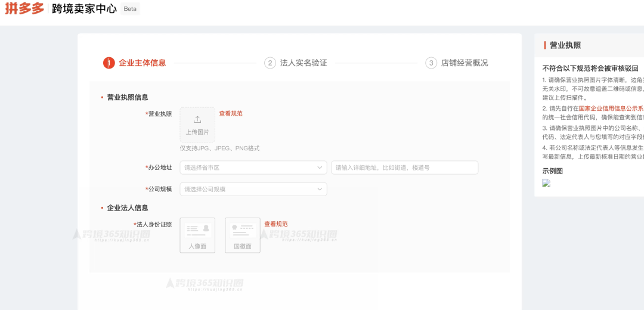Go to the 法人实名验证 step label
The height and width of the screenshot is (310, 644).
[304, 63]
